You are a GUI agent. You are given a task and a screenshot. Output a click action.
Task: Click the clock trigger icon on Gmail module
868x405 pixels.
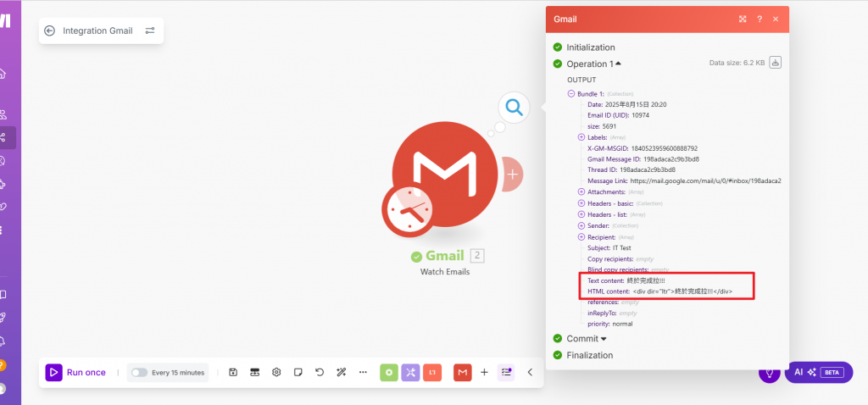point(408,211)
